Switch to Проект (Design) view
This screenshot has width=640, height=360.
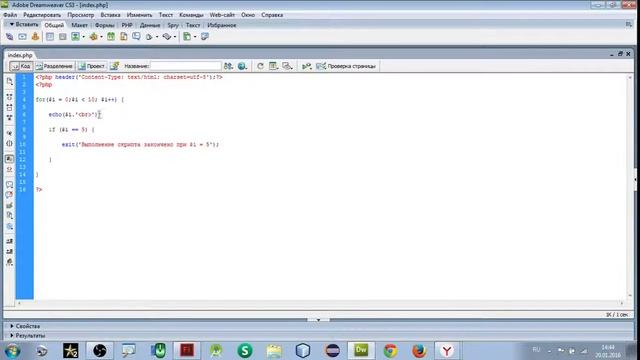click(x=91, y=66)
